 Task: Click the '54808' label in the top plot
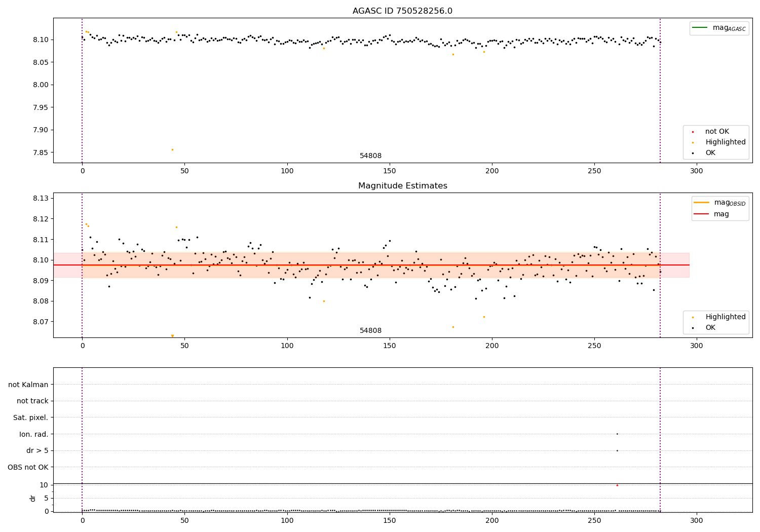[370, 156]
